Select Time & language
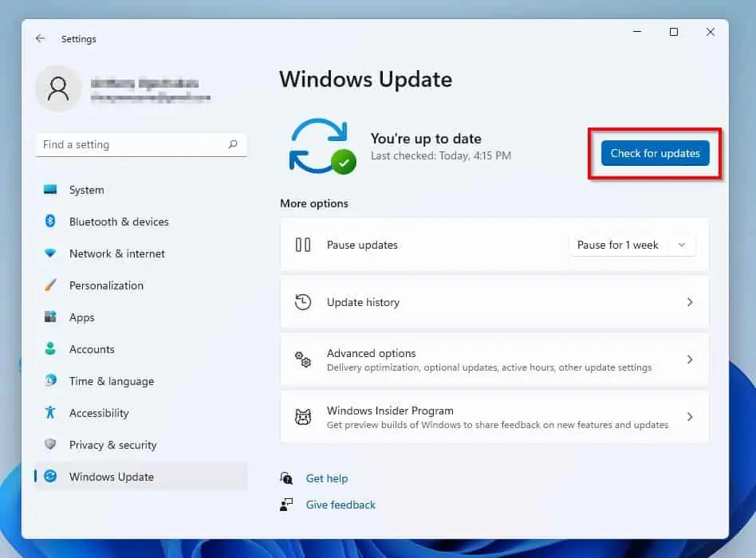Image resolution: width=756 pixels, height=558 pixels. click(141, 381)
